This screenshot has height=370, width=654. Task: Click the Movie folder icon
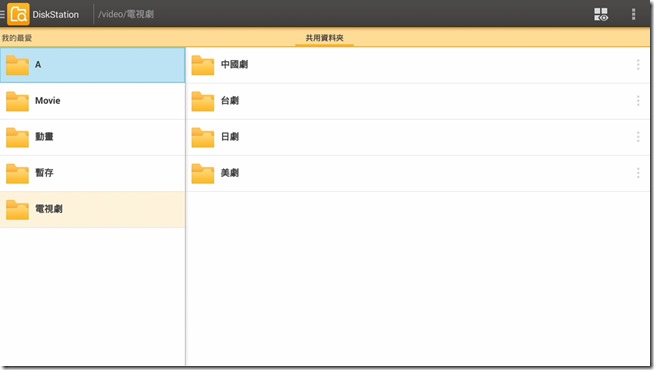pos(18,101)
